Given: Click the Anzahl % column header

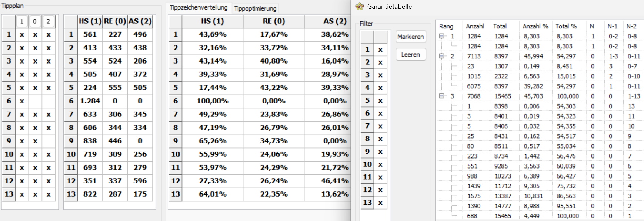Looking at the screenshot, I should click(x=535, y=26).
